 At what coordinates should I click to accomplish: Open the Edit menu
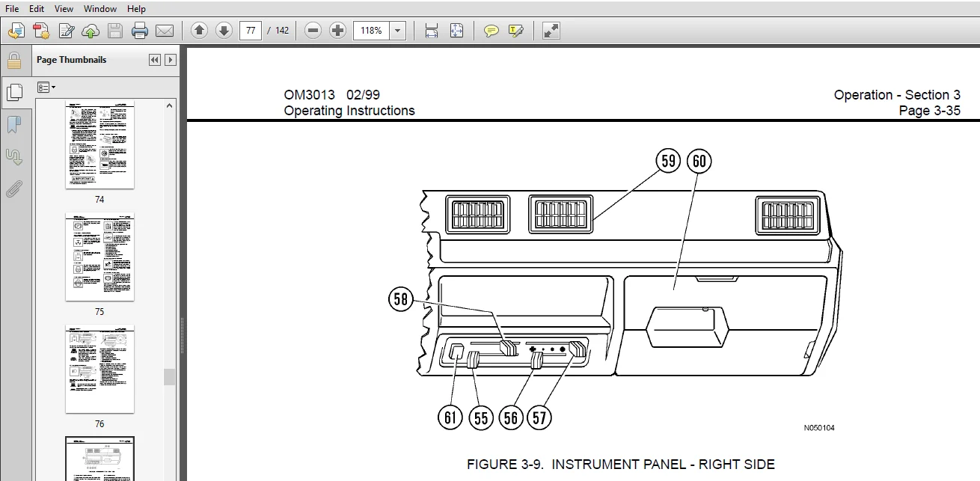coord(36,9)
